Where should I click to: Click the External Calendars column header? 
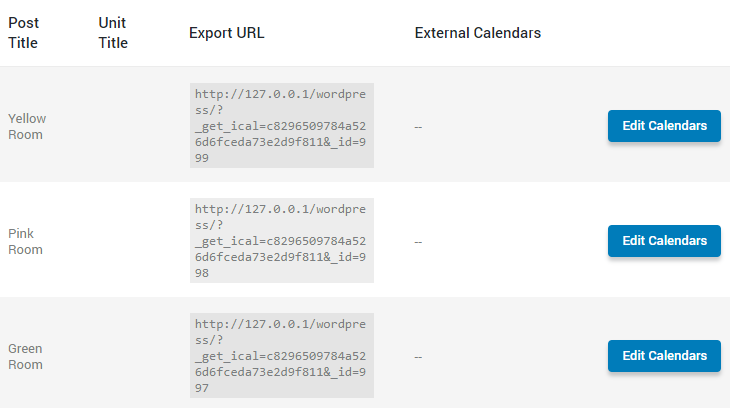pos(478,33)
